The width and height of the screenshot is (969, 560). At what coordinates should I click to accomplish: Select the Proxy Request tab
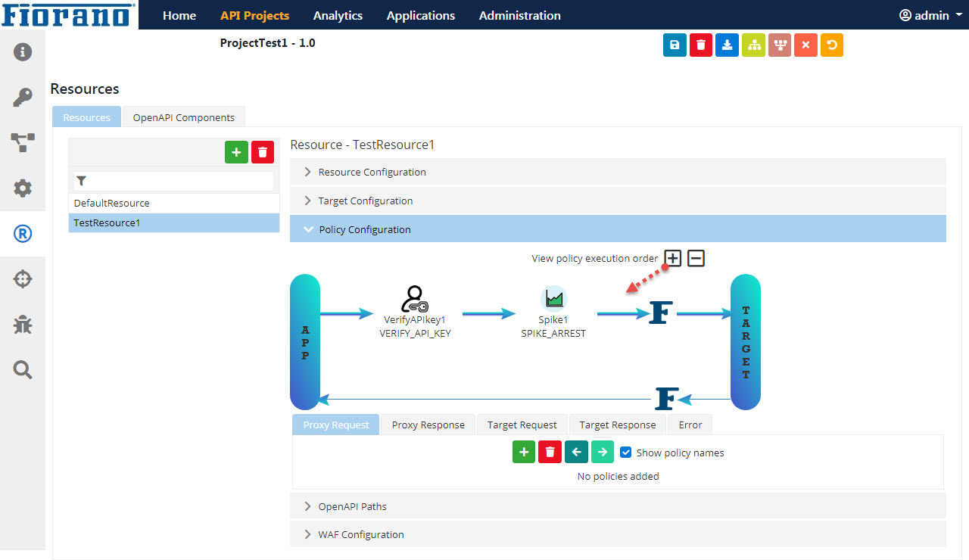coord(336,425)
